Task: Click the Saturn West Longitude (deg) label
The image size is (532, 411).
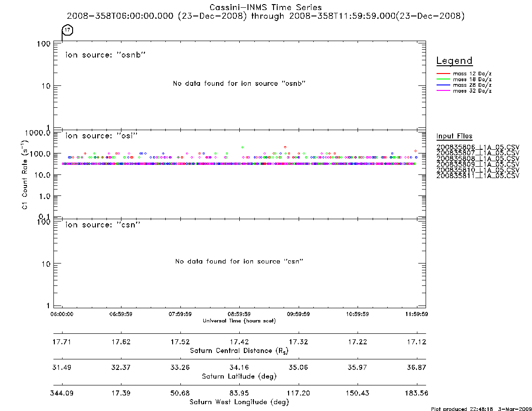Action: tap(239, 402)
